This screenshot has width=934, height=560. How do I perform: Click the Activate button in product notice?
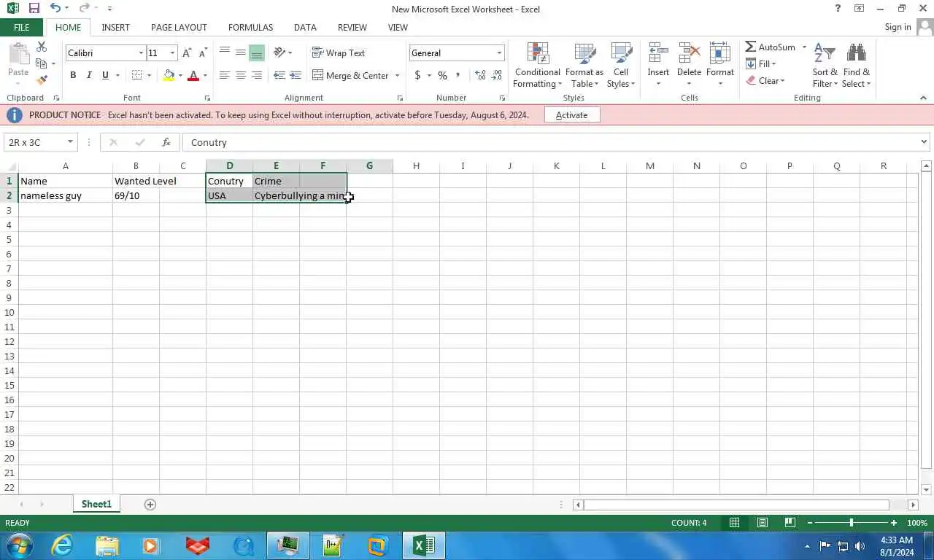point(571,114)
